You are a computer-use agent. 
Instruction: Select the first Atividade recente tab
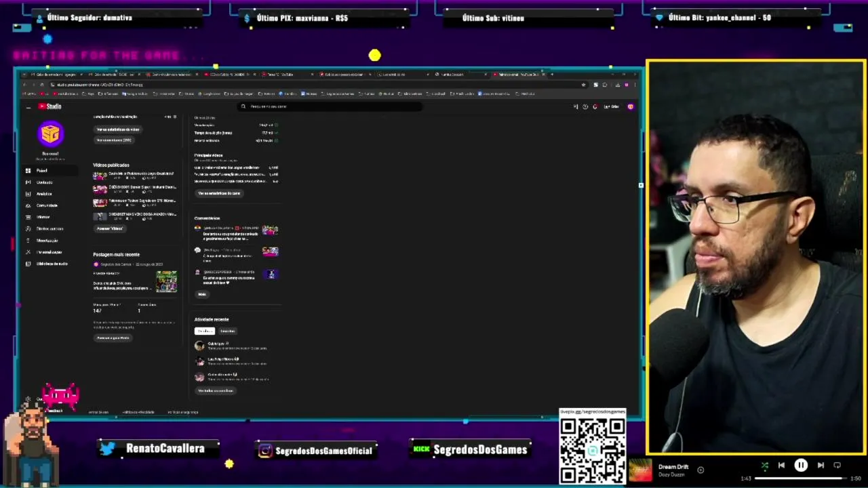[205, 331]
